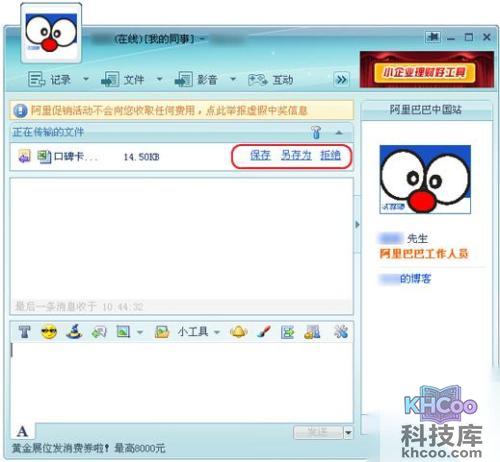500x462 pixels.
Task: Click the 14.50KB file size text
Action: click(x=141, y=157)
